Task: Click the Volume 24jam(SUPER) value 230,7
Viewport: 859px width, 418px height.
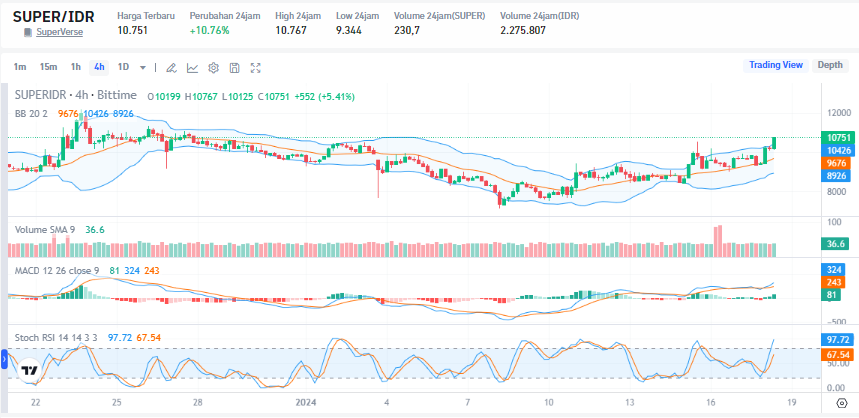Action: [407, 30]
